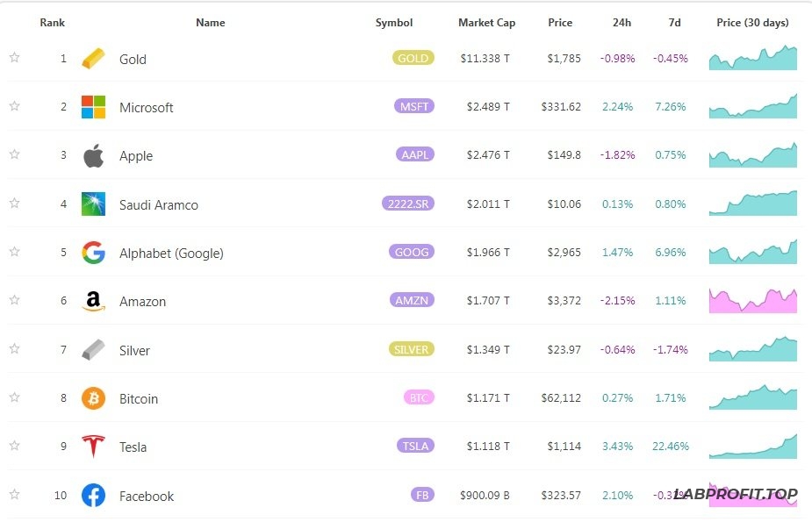Open Tesla's 30-day price chart thumbnail
This screenshot has width=812, height=522.
pyautogui.click(x=753, y=447)
